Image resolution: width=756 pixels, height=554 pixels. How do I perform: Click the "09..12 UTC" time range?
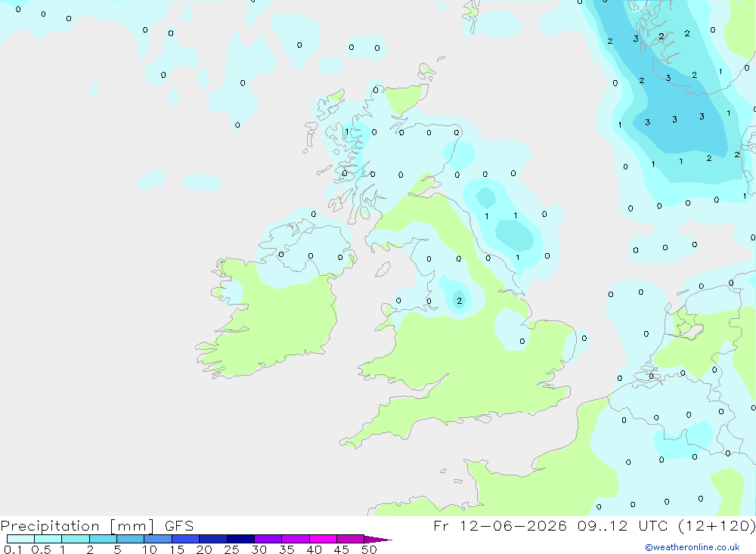[x=622, y=526]
